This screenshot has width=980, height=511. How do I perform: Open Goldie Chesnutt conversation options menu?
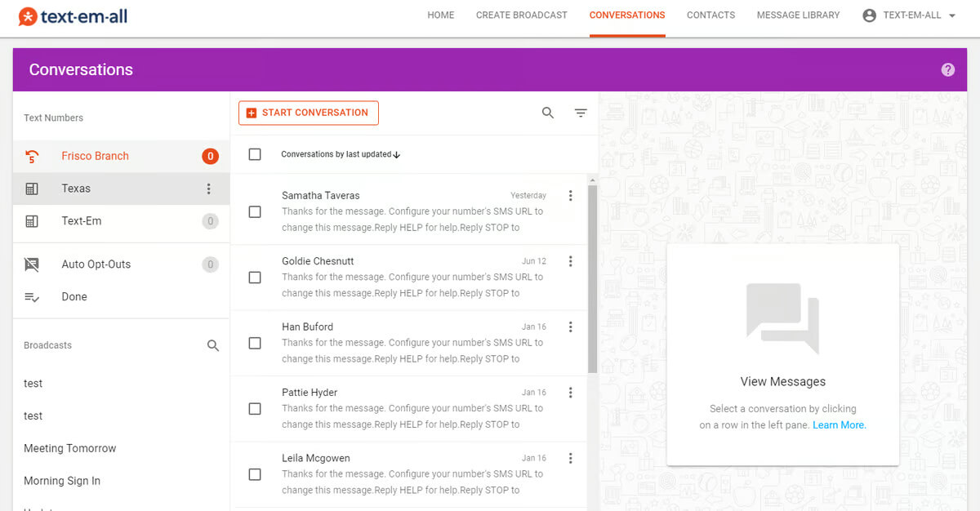pos(570,261)
